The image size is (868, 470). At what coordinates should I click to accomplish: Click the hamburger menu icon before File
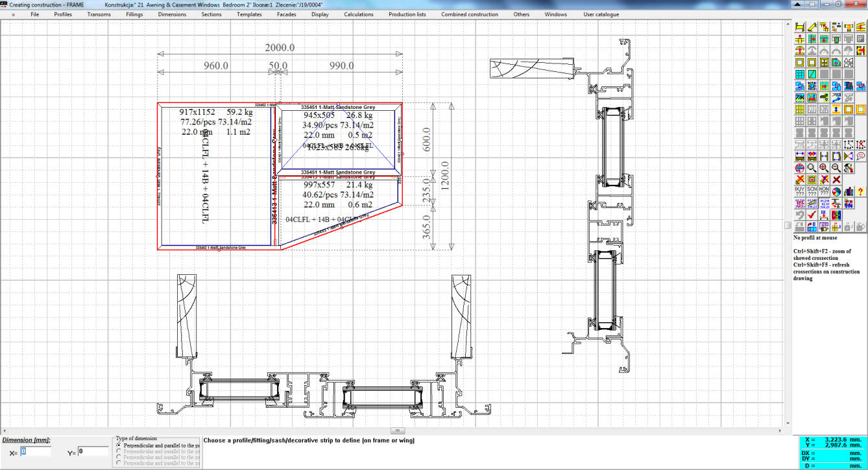coord(13,14)
